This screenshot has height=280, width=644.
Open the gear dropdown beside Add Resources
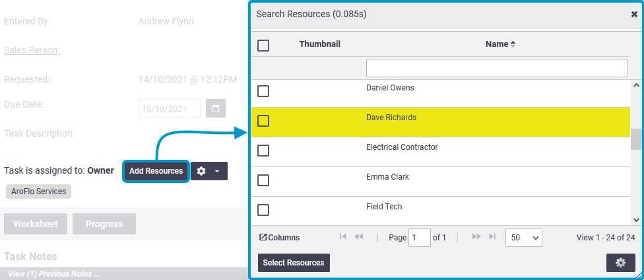[x=209, y=171]
